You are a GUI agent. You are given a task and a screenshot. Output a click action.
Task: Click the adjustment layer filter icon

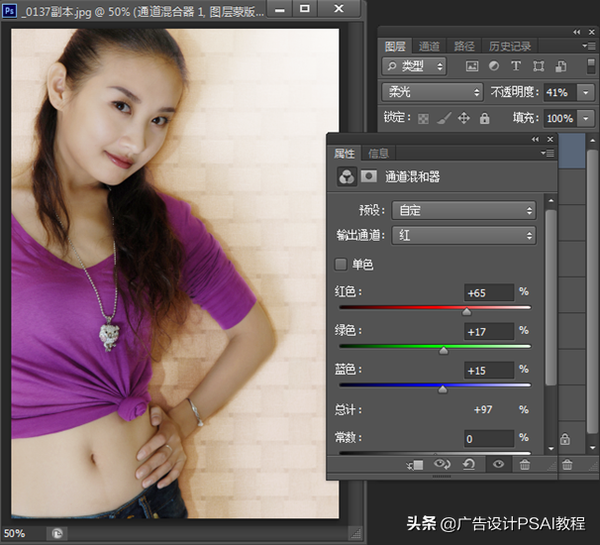point(495,66)
